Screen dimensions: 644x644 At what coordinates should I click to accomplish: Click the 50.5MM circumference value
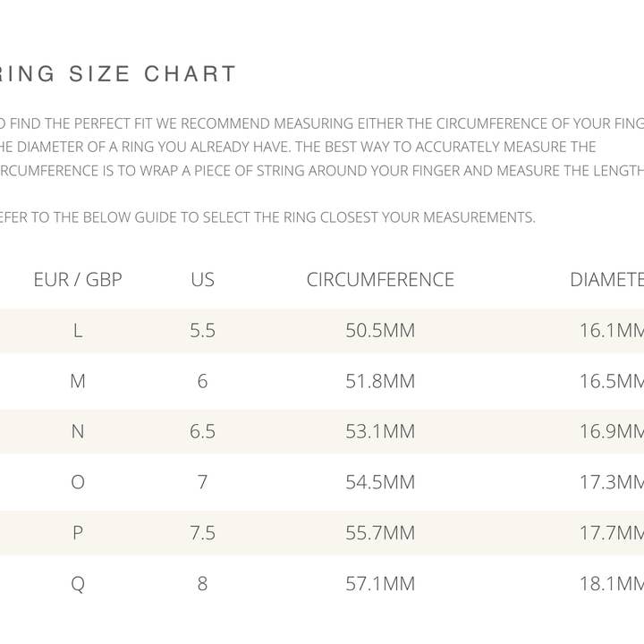[380, 331]
